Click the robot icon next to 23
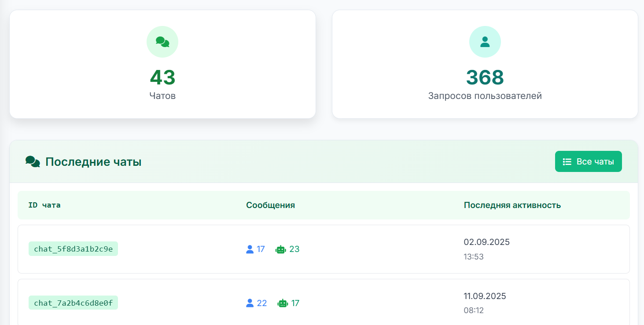Screen dimensions: 644x325 [281, 249]
